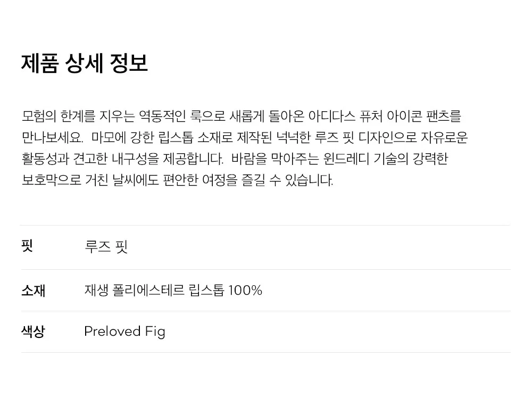
Task: Click the 보호막으로 word in description
Action: (x=52, y=180)
